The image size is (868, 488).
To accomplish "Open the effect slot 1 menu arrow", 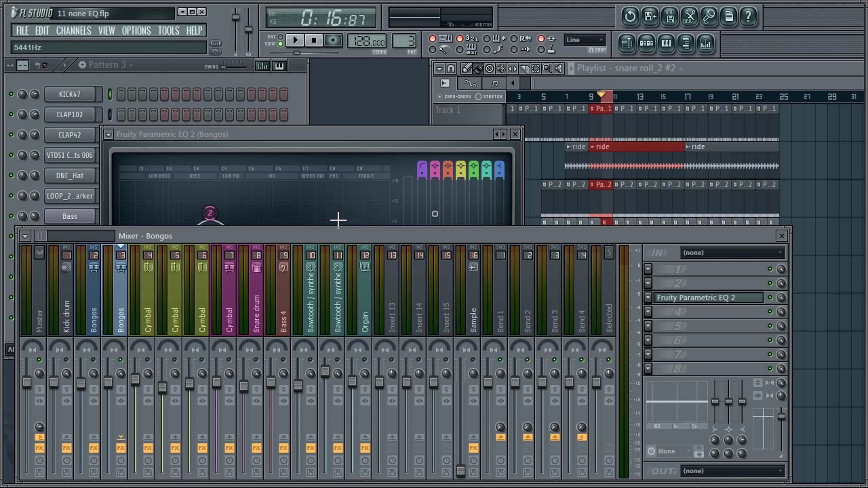I will [648, 269].
